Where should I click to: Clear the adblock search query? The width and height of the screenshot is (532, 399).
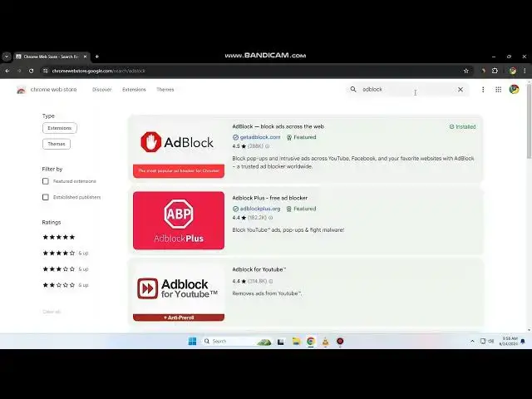461,89
